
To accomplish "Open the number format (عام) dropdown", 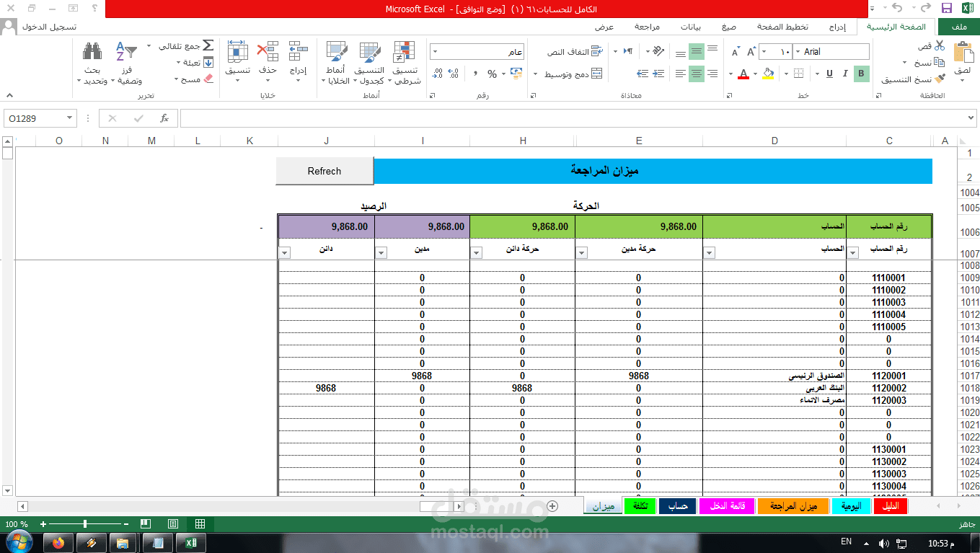I will [435, 52].
